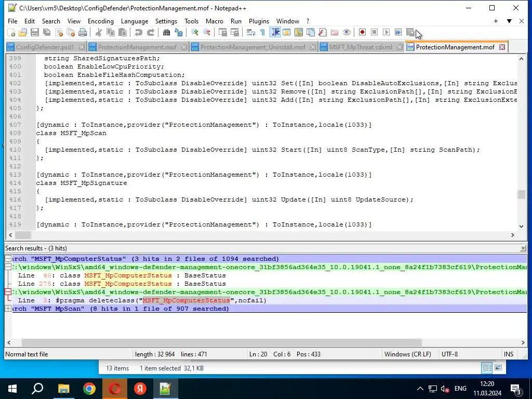532x399 pixels.
Task: Save the recorded macro toolbar icon
Action: (410, 32)
